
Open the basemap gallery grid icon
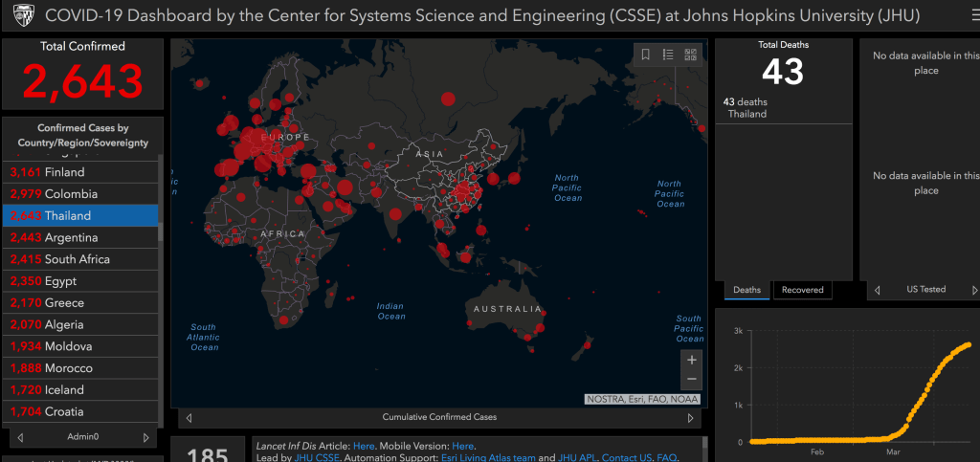[691, 55]
